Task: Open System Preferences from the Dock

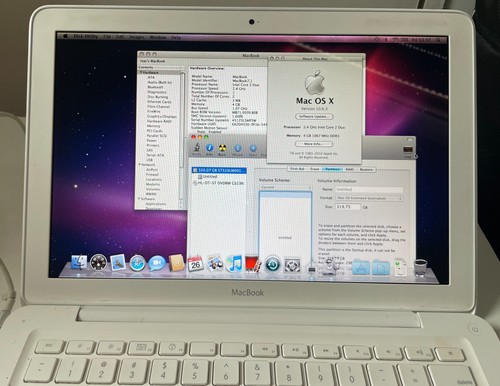Action: click(292, 265)
